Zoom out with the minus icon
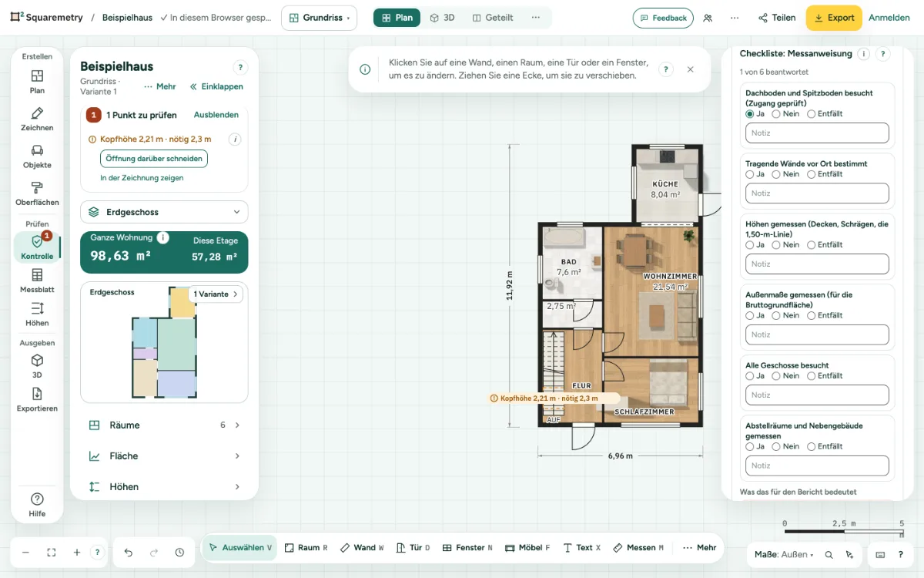This screenshot has height=578, width=924. click(25, 553)
